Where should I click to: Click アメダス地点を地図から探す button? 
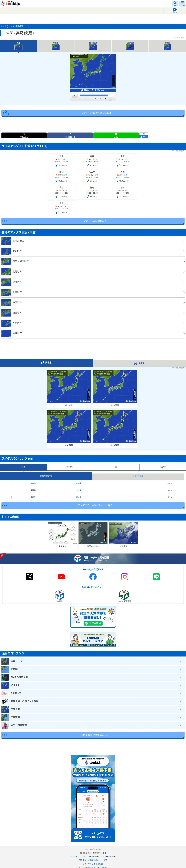point(93,113)
